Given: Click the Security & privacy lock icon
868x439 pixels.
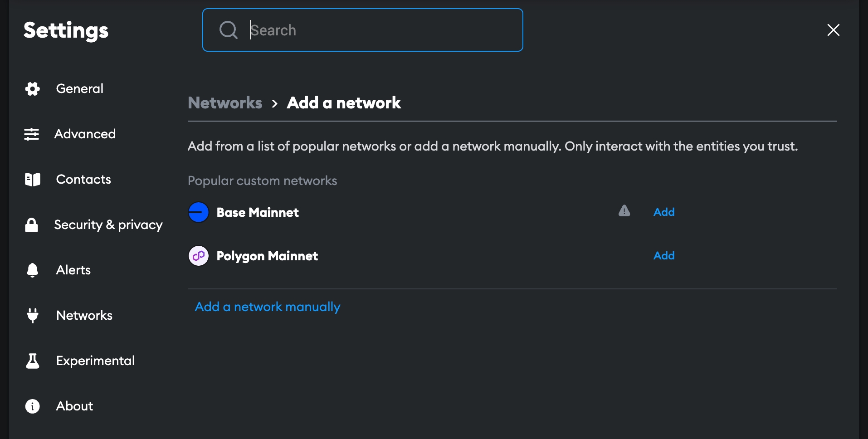Looking at the screenshot, I should click(32, 225).
